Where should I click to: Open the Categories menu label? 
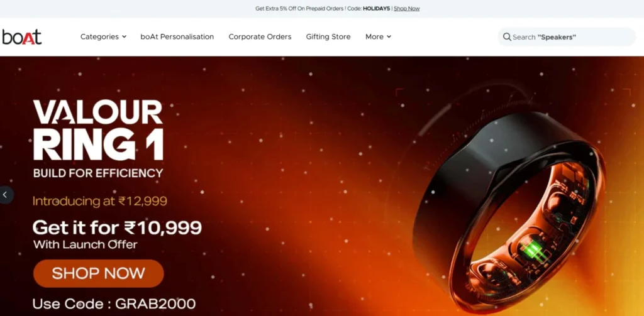pyautogui.click(x=99, y=37)
